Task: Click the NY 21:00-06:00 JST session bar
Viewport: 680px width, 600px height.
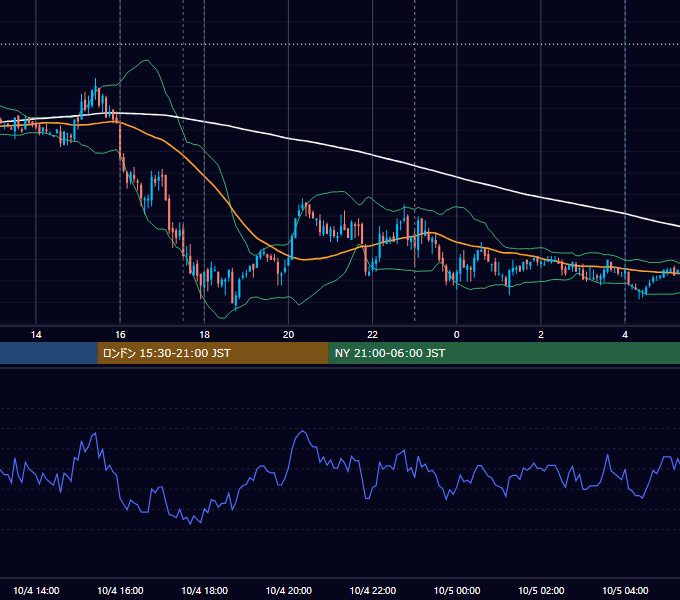Action: coord(504,353)
